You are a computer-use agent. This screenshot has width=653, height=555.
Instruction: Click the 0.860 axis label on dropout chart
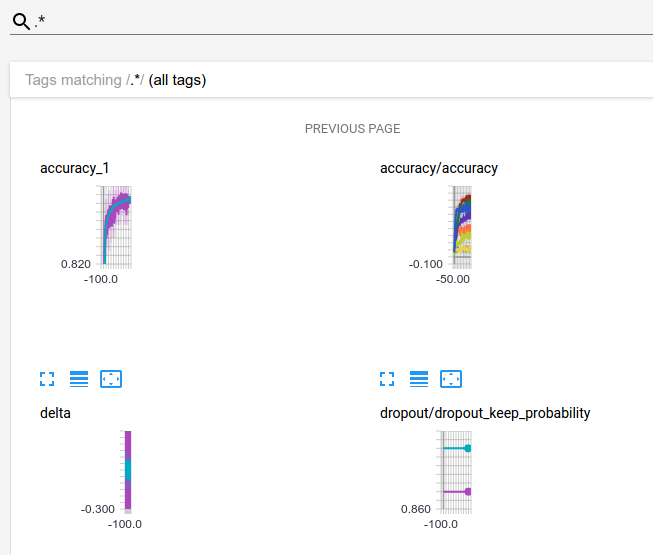(416, 509)
